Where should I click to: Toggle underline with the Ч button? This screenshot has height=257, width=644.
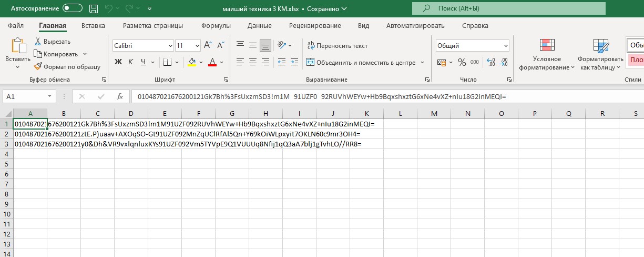click(144, 62)
